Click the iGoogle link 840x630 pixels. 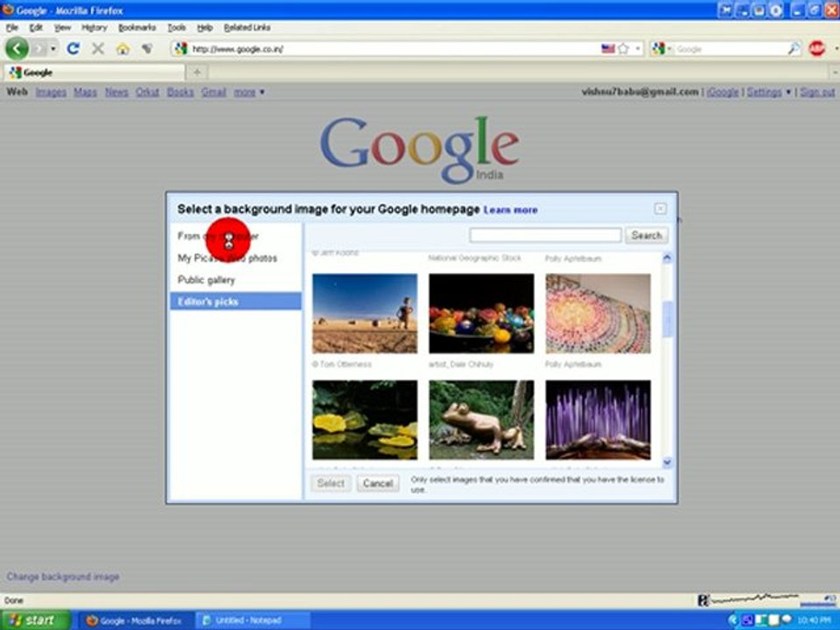(723, 92)
